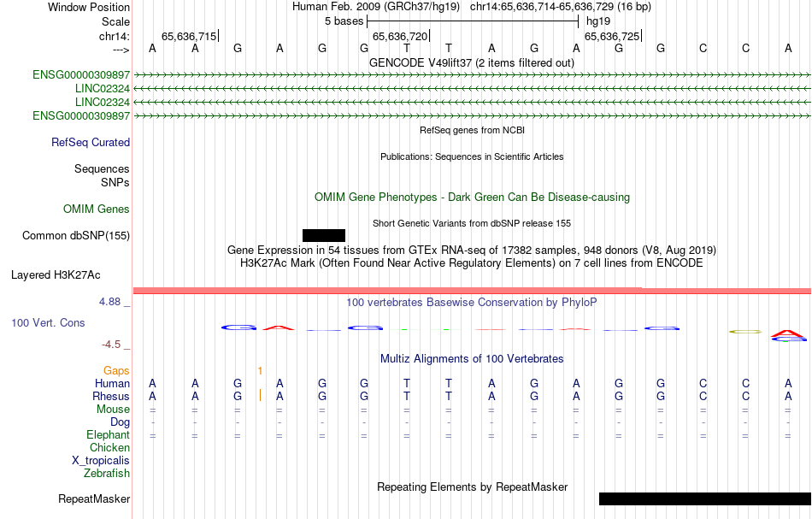
Task: Click the 65,636,715 coordinate tick
Action: 190,36
